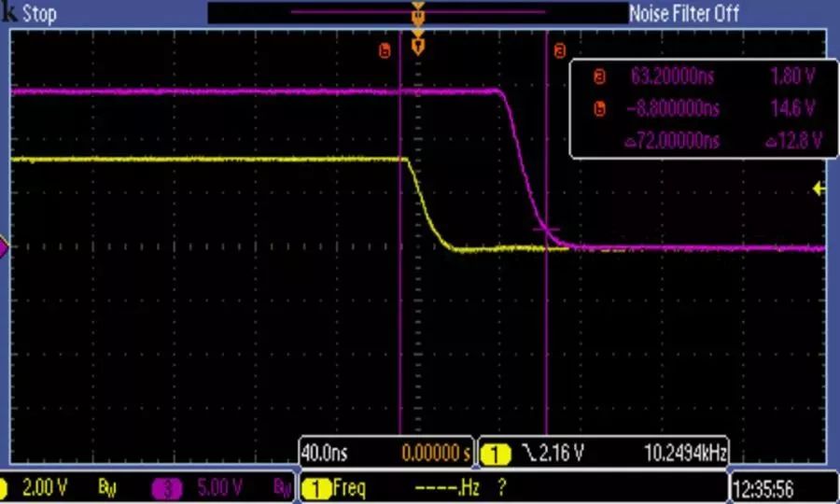Click the 12:35:56 clock readout

(763, 489)
